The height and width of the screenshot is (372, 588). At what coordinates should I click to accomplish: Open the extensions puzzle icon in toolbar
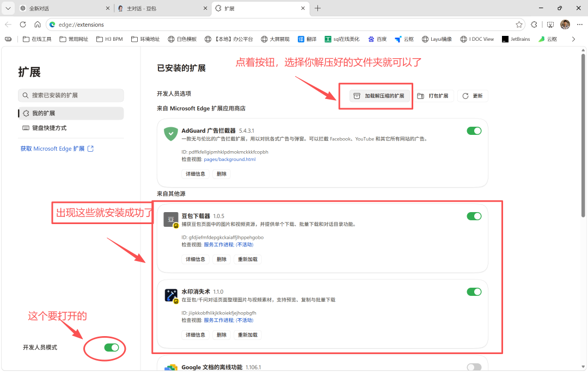534,24
